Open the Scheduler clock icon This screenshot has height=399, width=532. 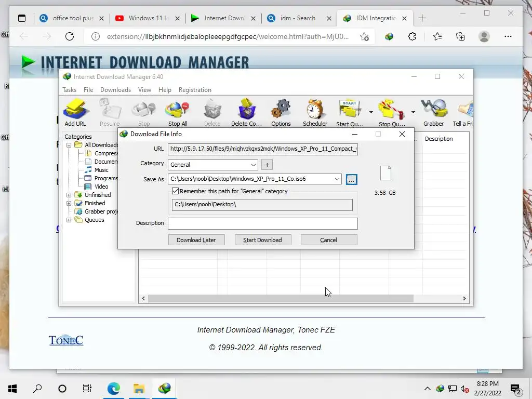click(x=315, y=112)
